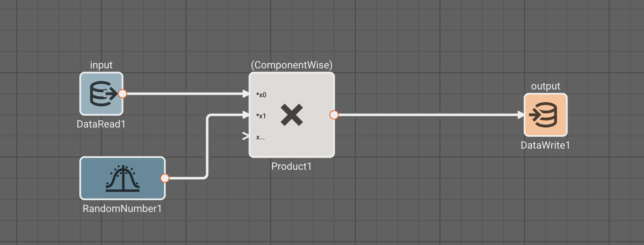Expand the x... additional input port
This screenshot has height=245, width=644.
[x=246, y=136]
